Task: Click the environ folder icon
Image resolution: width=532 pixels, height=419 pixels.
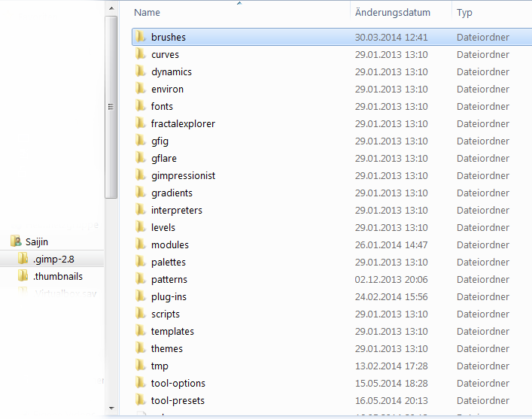Action: (x=140, y=89)
